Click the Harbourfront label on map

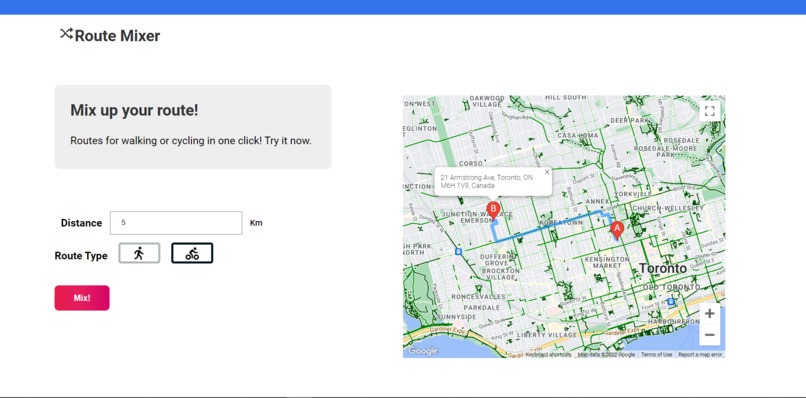(x=673, y=321)
